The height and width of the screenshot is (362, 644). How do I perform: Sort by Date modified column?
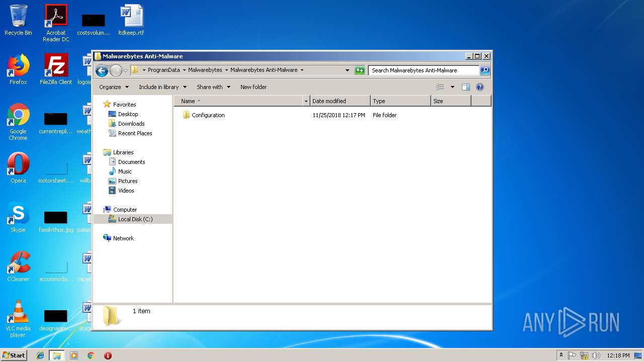[x=340, y=101]
